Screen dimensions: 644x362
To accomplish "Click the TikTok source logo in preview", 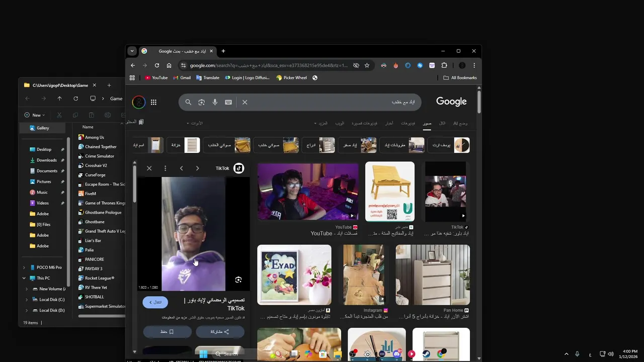I will click(x=239, y=168).
